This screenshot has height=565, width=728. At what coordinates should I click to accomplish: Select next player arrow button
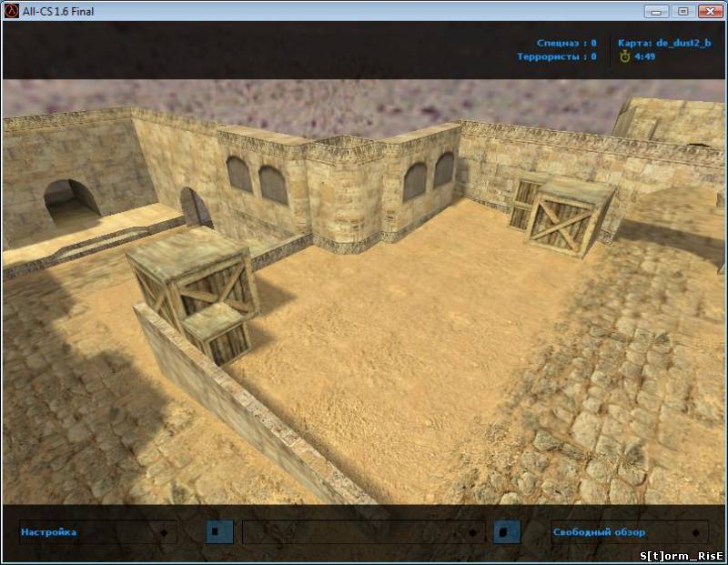507,531
